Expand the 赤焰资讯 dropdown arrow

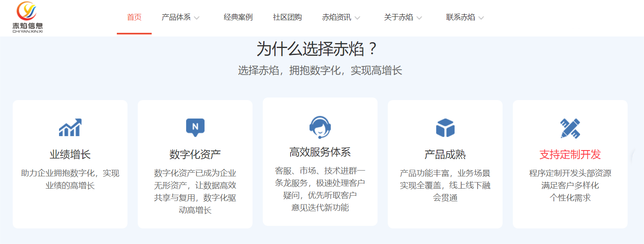(357, 18)
